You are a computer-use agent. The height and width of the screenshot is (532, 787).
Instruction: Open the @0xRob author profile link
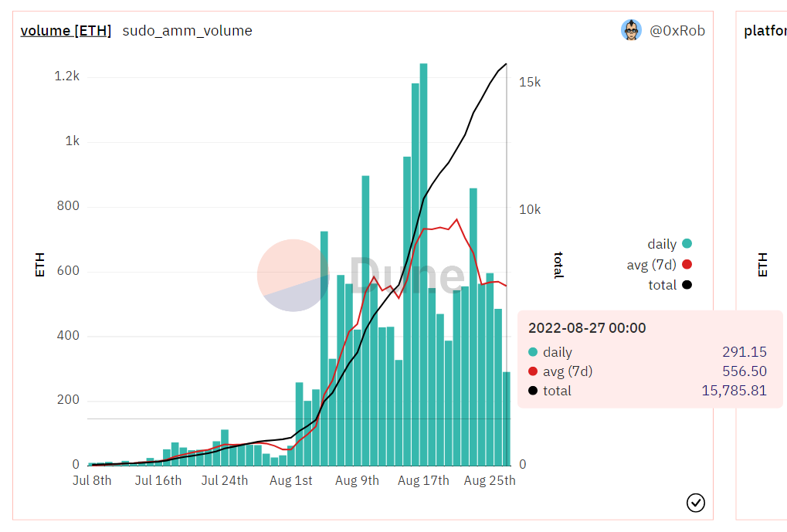pyautogui.click(x=677, y=31)
